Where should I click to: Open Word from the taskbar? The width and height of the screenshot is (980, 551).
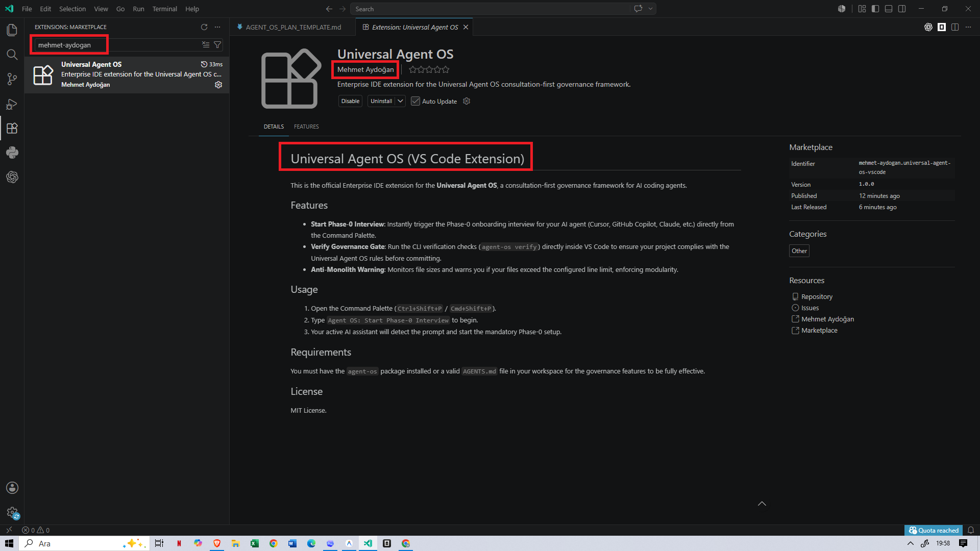tap(292, 543)
